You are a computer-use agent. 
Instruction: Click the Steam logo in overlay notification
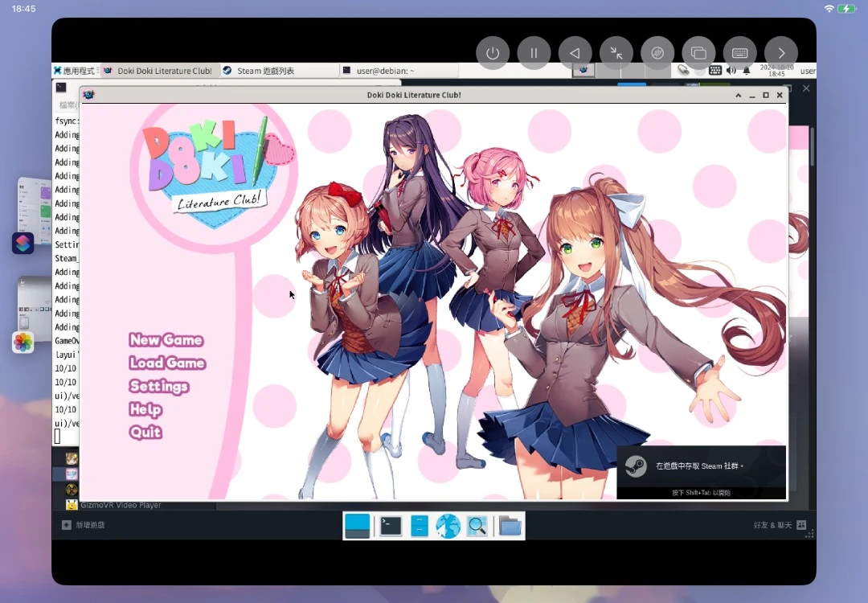pos(636,466)
